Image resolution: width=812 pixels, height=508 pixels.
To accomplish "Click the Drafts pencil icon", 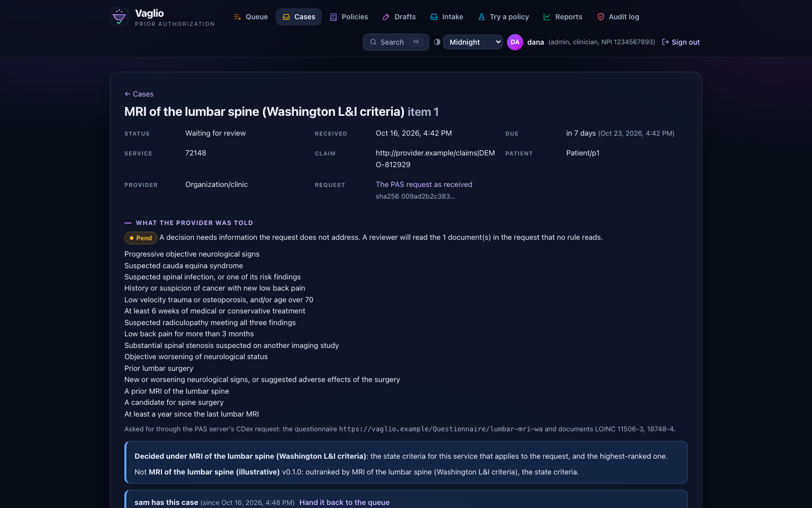I will coord(386,17).
